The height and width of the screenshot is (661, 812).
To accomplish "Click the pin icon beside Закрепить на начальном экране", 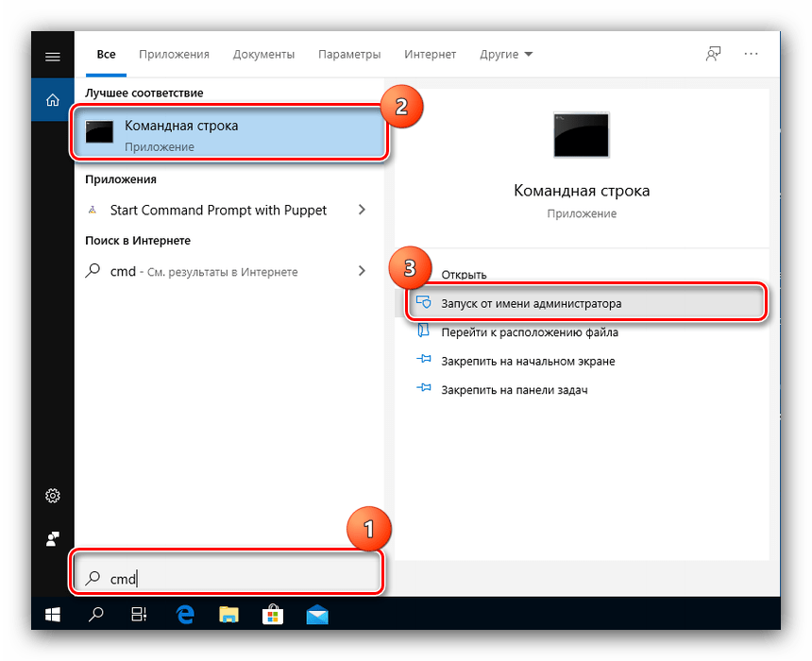I will click(424, 359).
